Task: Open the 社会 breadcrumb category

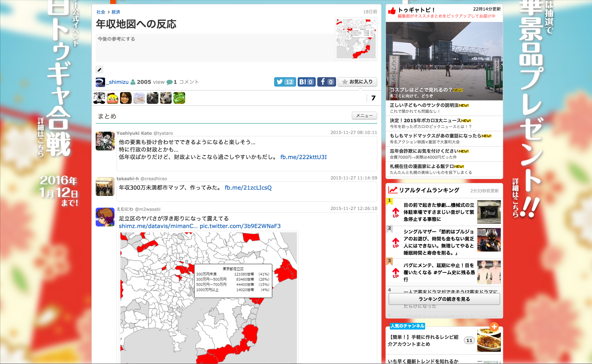Action: [101, 12]
